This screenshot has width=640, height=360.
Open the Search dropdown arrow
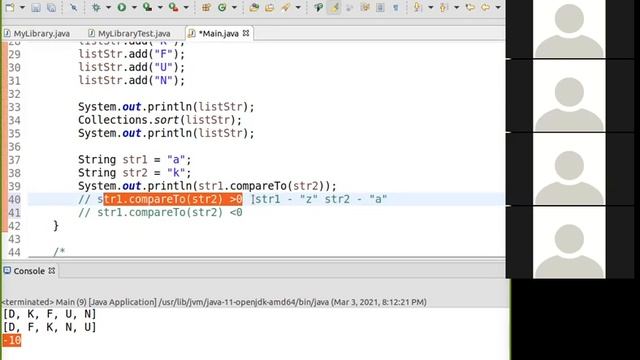point(298,7)
